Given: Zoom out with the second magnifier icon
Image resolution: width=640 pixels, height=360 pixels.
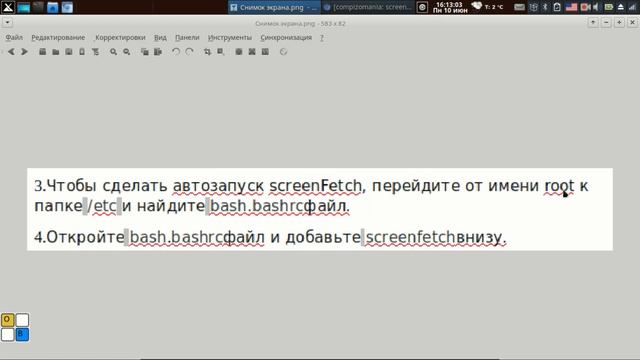Looking at the screenshot, I should coord(127,52).
